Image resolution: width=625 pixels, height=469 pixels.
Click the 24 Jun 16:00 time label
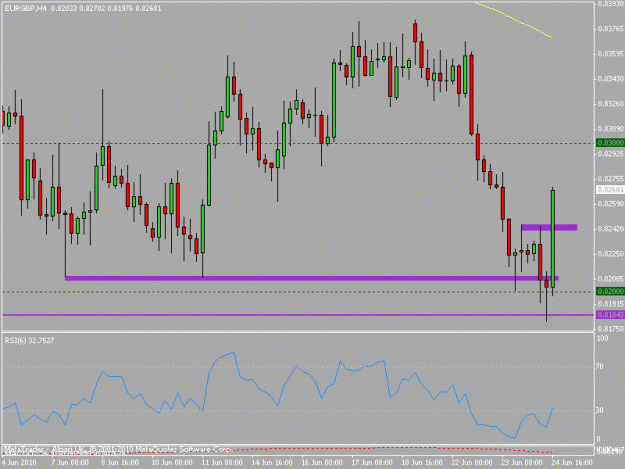pos(572,463)
